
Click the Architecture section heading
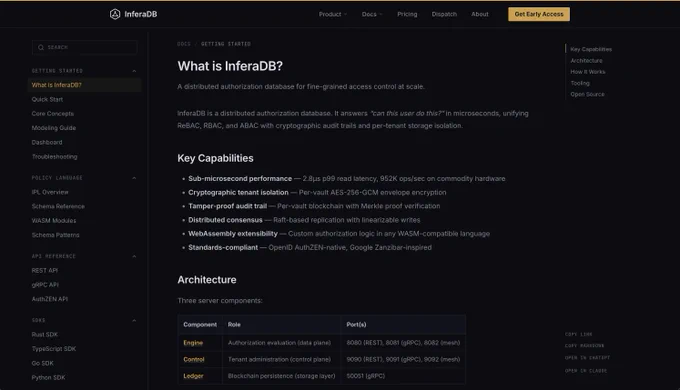[x=207, y=280]
